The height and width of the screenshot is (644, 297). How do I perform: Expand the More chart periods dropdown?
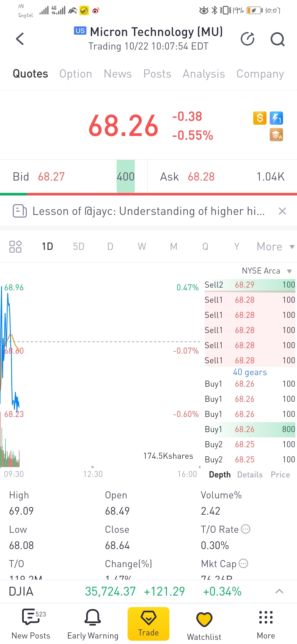pos(276,247)
